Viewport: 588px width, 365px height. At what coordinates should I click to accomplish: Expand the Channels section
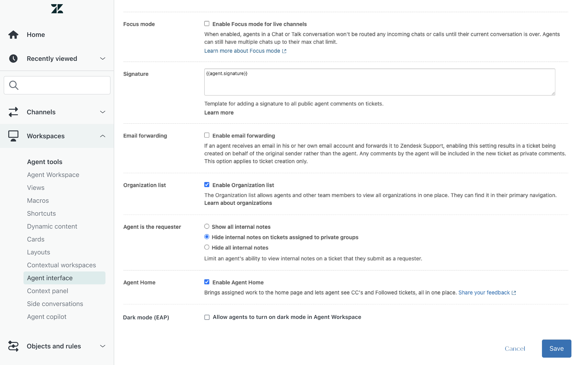pos(102,112)
